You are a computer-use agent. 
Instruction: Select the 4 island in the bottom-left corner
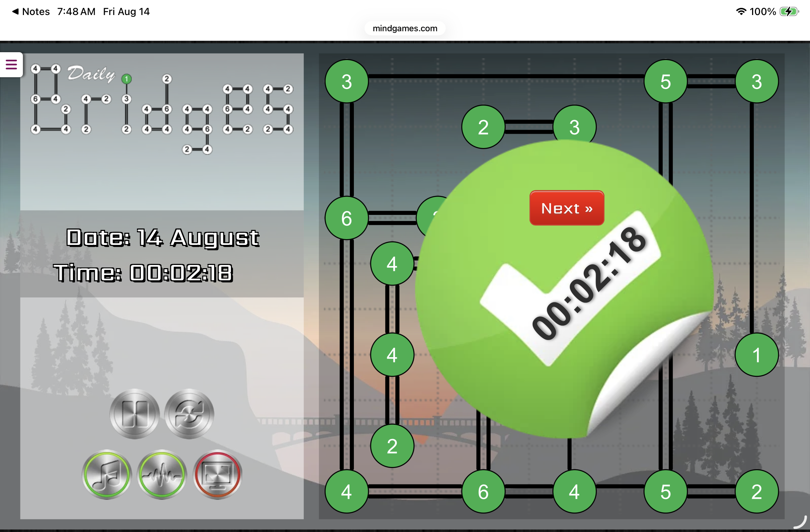[x=346, y=491]
